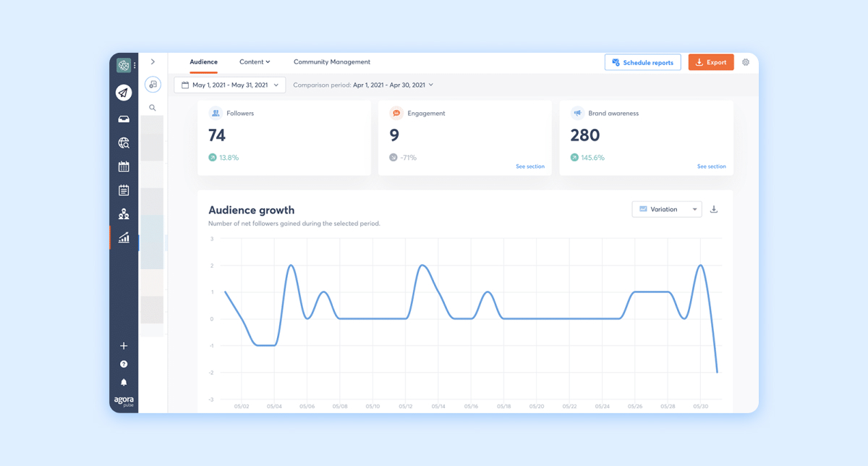Image resolution: width=868 pixels, height=466 pixels.
Task: Open the Publishing calendar grid icon
Action: 124,166
